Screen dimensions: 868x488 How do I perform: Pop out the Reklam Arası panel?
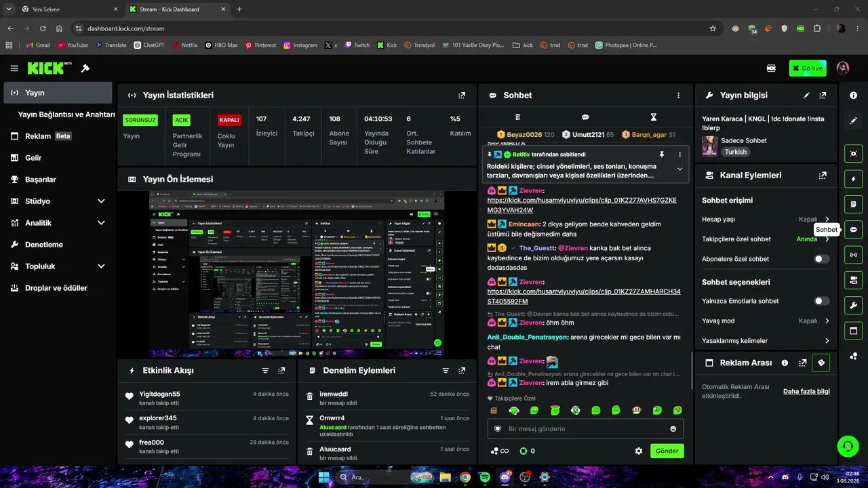(803, 363)
